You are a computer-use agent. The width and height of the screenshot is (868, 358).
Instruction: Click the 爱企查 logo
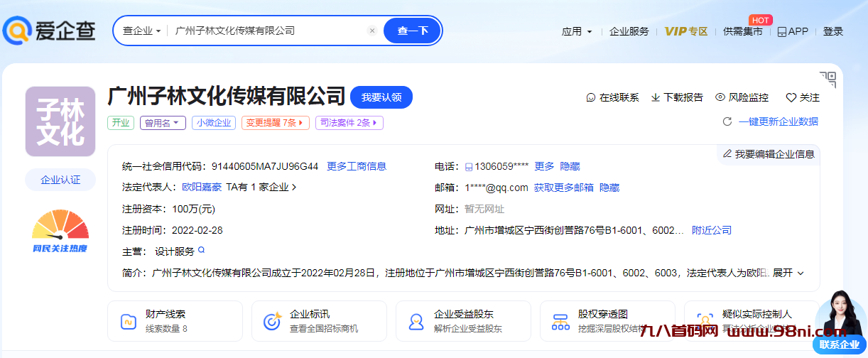pyautogui.click(x=50, y=31)
